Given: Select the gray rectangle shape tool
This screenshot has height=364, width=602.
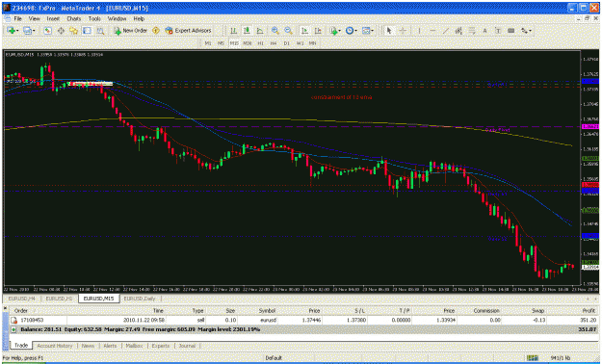Looking at the screenshot, I should (511, 31).
